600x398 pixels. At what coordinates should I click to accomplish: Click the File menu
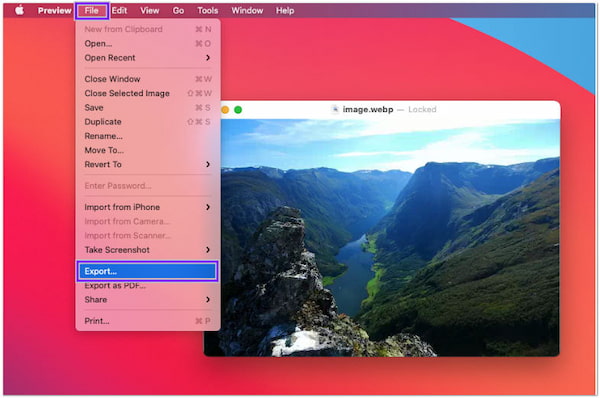[92, 11]
